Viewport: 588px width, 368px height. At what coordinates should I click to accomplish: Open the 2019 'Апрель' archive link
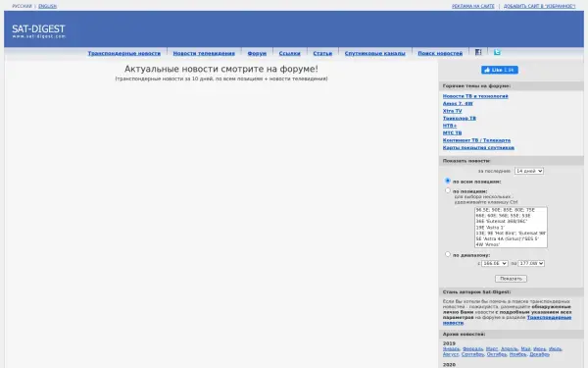pyautogui.click(x=510, y=348)
